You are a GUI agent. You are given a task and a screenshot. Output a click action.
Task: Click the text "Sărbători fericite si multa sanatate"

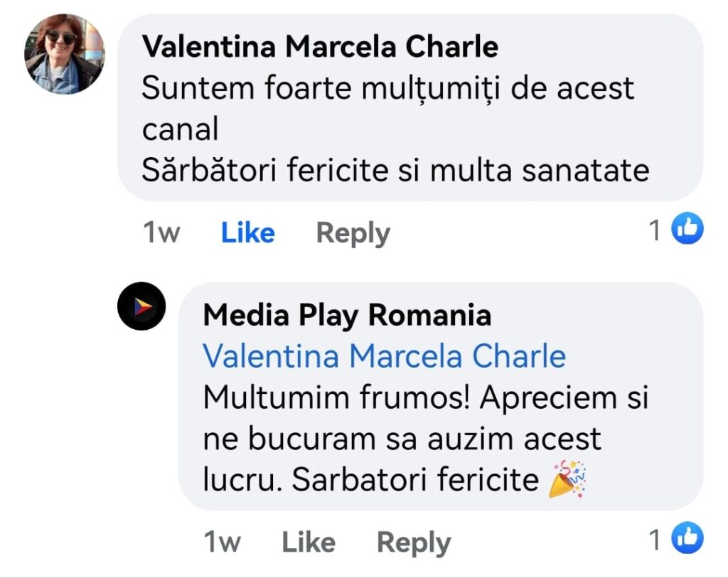point(395,171)
